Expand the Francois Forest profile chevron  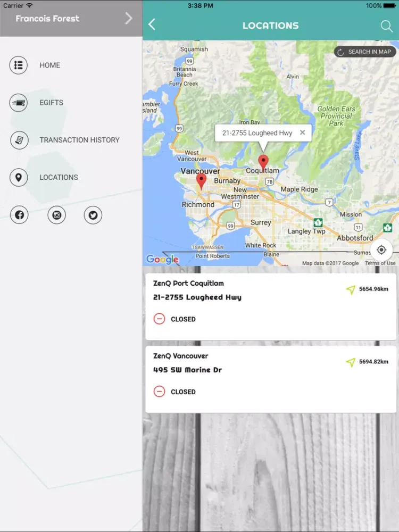pos(128,18)
